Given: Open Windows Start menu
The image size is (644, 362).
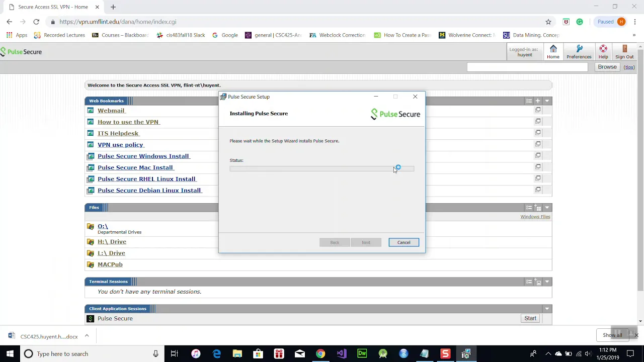Looking at the screenshot, I should coord(10,353).
